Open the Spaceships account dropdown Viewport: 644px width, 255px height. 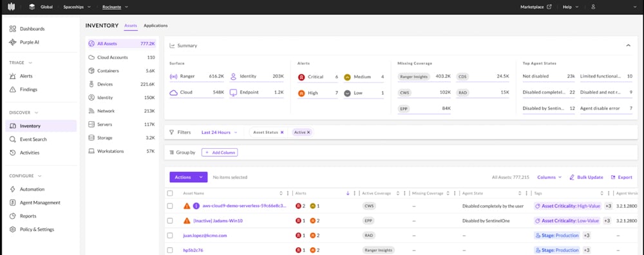[x=77, y=6]
